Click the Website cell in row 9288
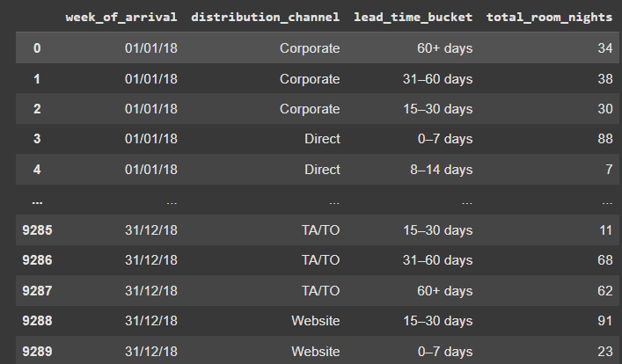 tap(316, 321)
